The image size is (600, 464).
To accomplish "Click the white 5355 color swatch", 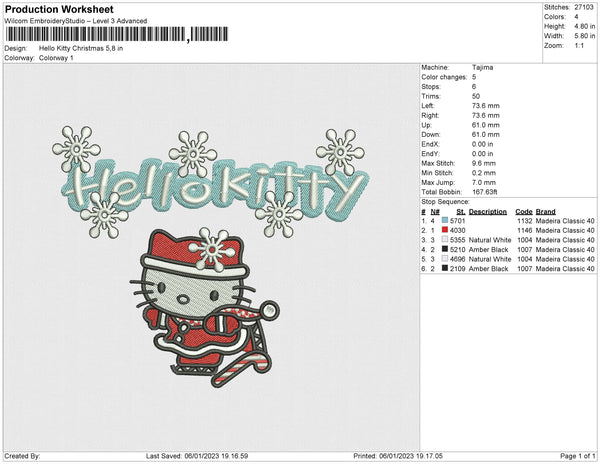I will click(445, 239).
